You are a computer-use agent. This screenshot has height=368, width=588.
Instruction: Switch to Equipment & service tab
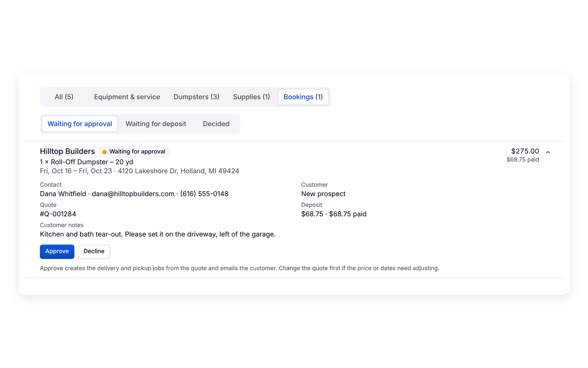point(127,97)
